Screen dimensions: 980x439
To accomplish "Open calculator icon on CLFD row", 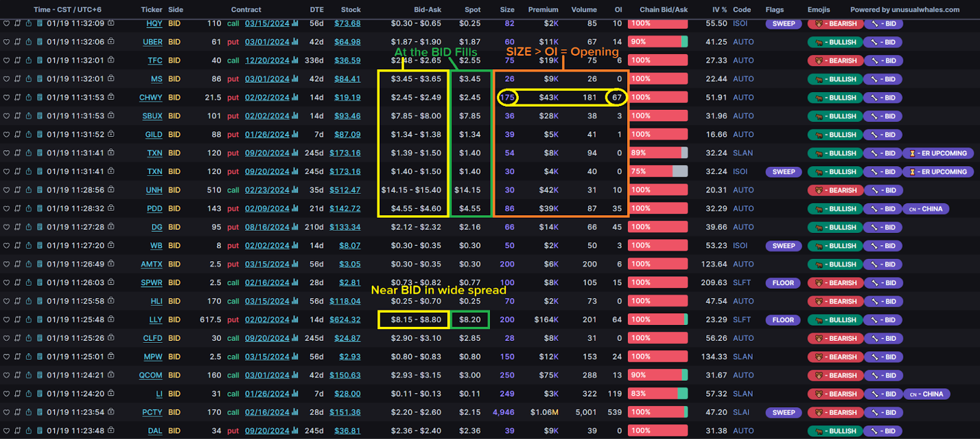I will pyautogui.click(x=39, y=338).
